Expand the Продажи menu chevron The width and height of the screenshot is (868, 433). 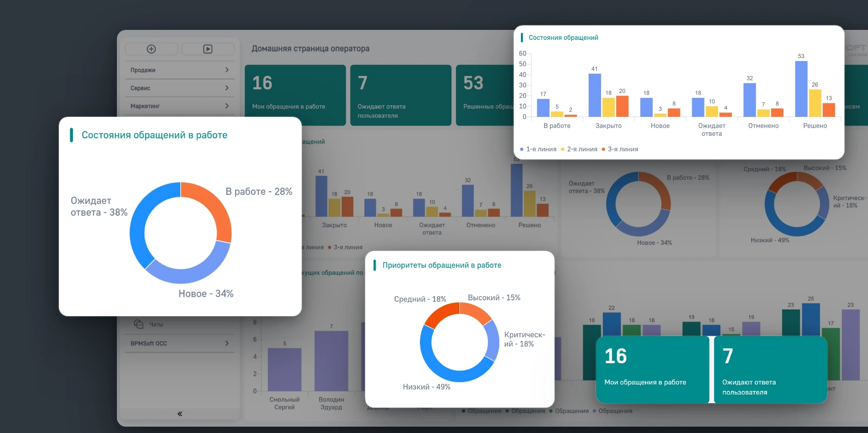point(227,70)
